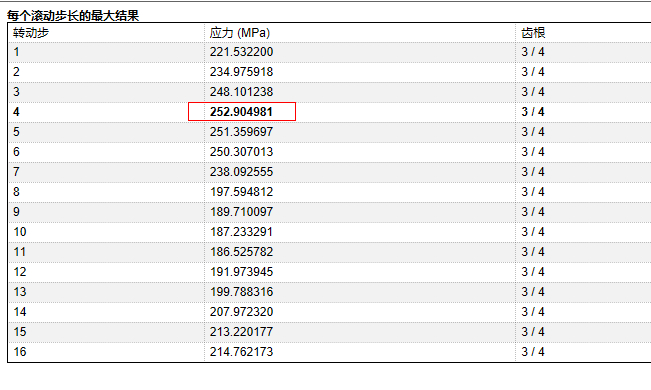
Task: Select the stress value 250.307013
Action: [241, 152]
